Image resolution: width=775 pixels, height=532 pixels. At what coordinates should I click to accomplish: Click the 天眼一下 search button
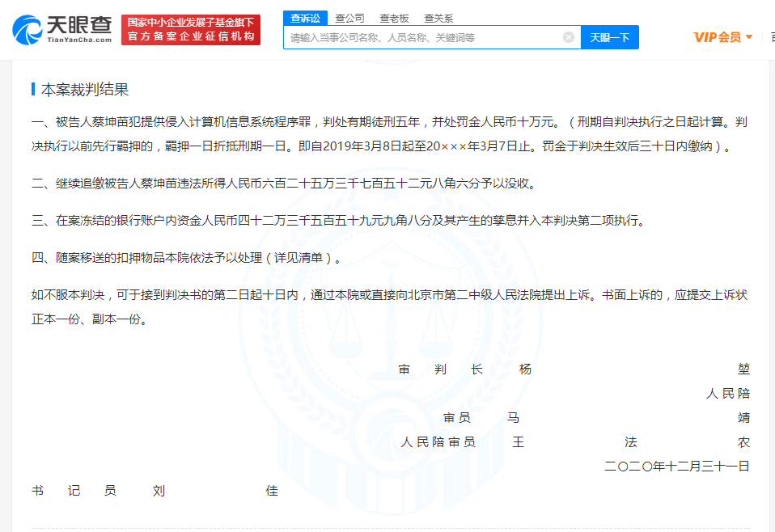609,36
